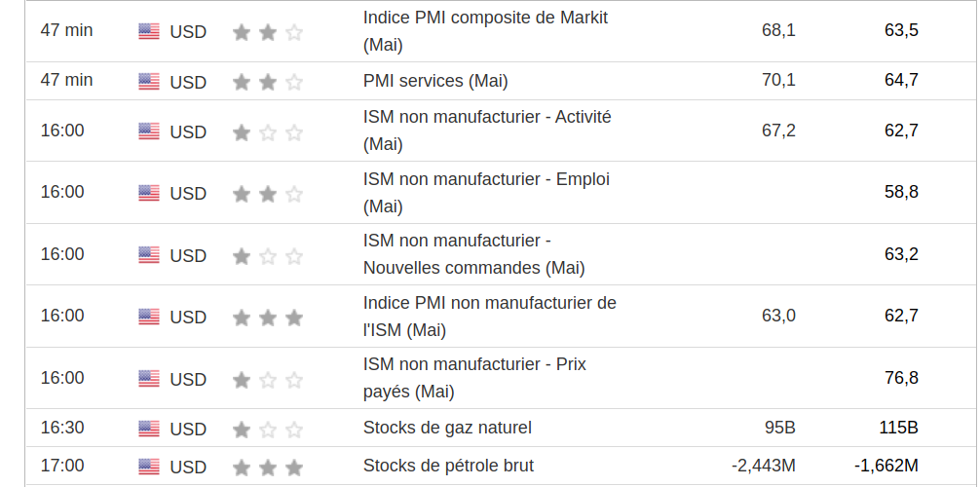Click the 16:30 time cell
Viewport: 980px width, 487px height.
click(62, 428)
